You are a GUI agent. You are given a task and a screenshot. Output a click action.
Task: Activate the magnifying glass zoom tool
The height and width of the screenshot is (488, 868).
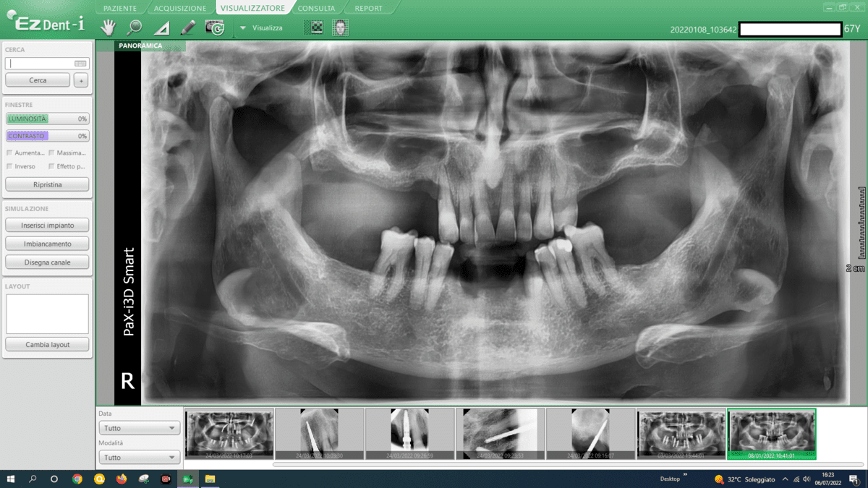point(135,28)
